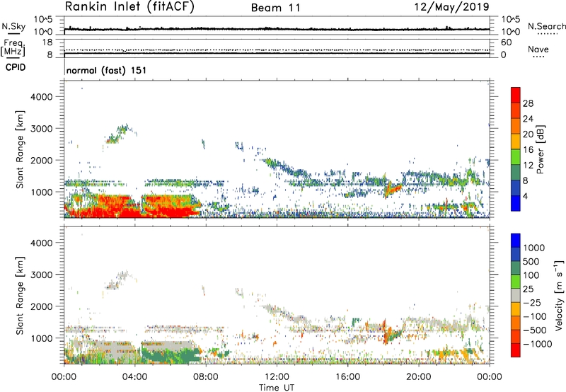Click the orange power streak near 18:30
Image resolution: width=566 pixels, height=392 pixels.
click(x=393, y=189)
